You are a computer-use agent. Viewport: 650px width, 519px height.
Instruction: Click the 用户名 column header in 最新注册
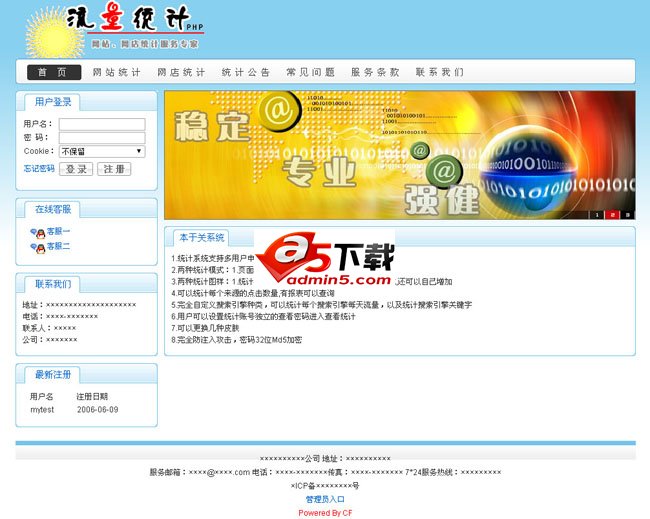(x=41, y=396)
